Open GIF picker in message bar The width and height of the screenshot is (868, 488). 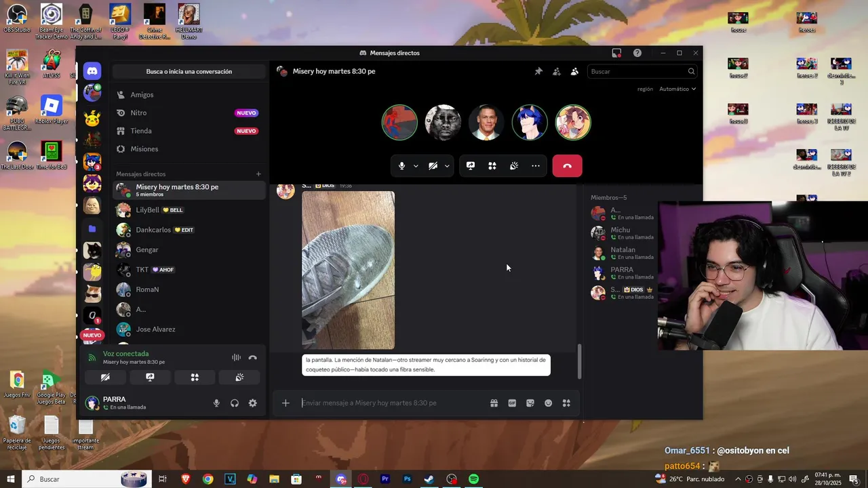pos(512,403)
